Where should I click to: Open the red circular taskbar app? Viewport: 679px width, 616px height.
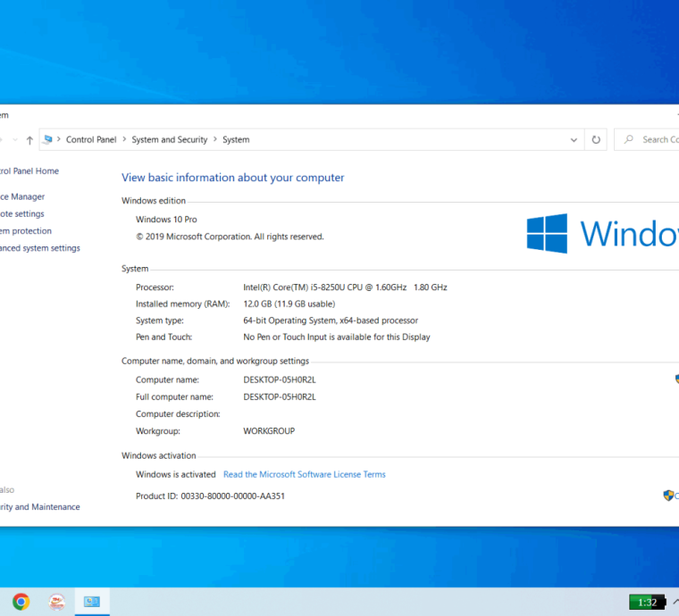(x=56, y=602)
